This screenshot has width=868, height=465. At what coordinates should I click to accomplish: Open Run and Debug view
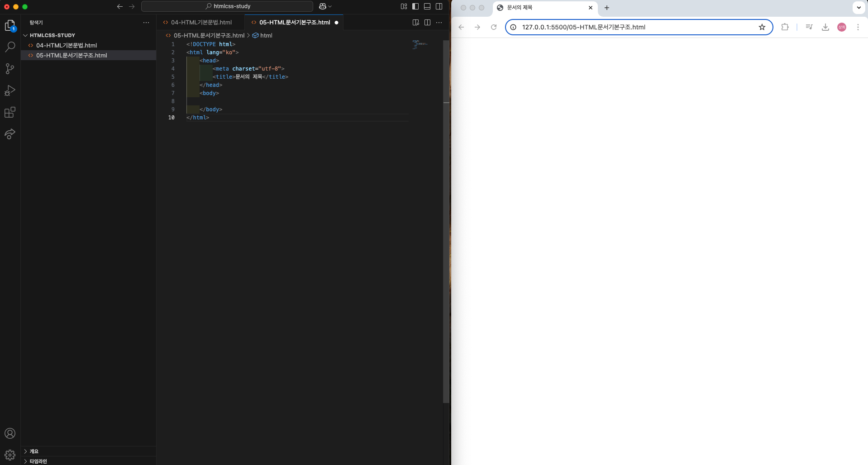(x=10, y=90)
